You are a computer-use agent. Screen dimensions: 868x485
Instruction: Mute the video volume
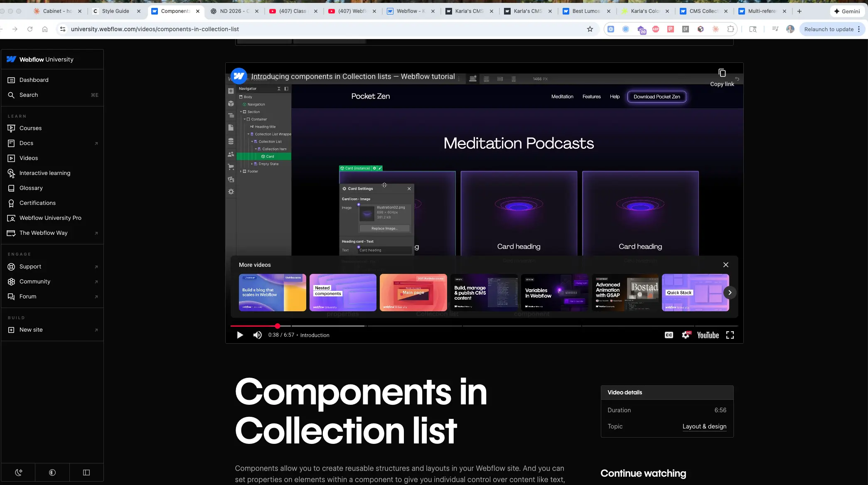click(257, 335)
